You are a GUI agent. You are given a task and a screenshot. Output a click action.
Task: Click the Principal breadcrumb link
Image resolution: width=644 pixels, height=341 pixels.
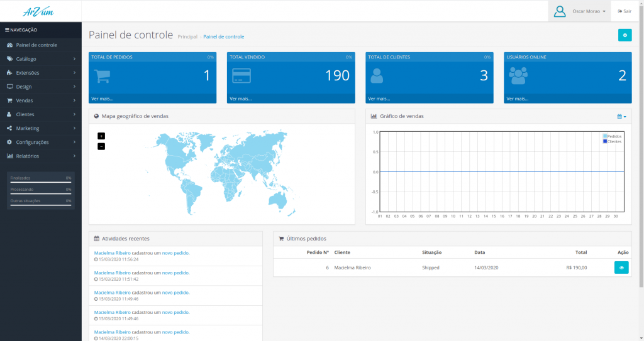pyautogui.click(x=187, y=37)
